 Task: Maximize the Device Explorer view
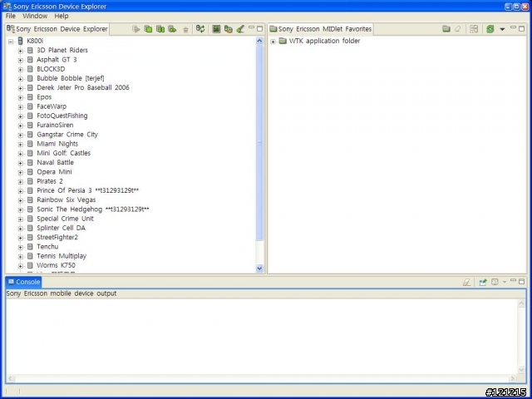260,29
